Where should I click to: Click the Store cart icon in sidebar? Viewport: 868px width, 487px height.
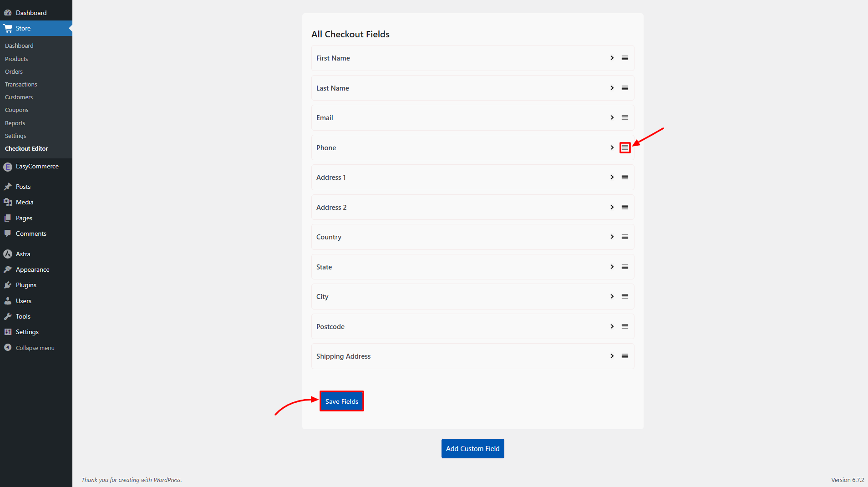coord(8,28)
